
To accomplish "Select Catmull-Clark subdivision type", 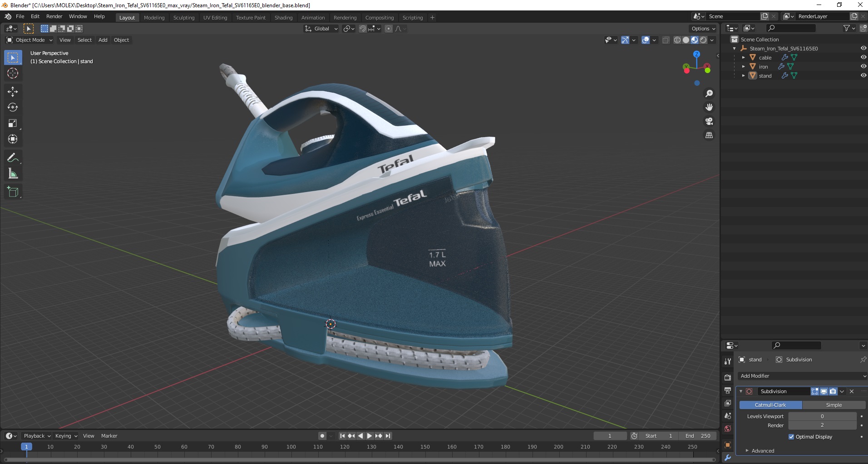I will click(x=770, y=405).
